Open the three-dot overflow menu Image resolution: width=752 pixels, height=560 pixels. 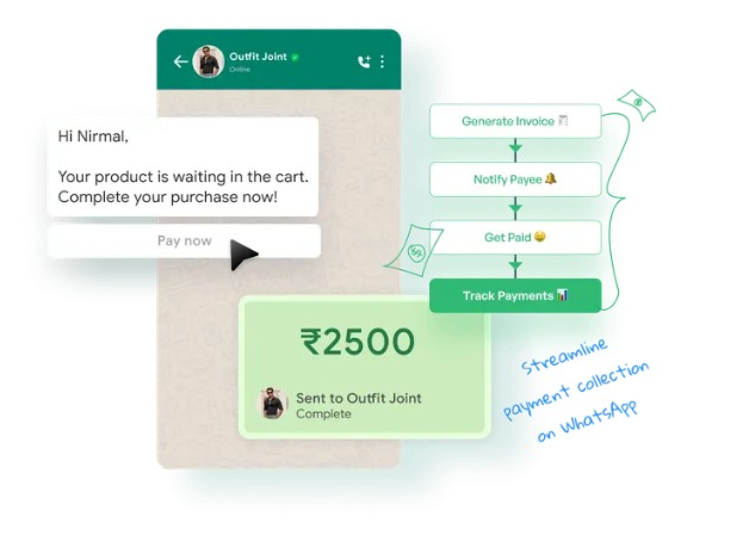pos(382,61)
